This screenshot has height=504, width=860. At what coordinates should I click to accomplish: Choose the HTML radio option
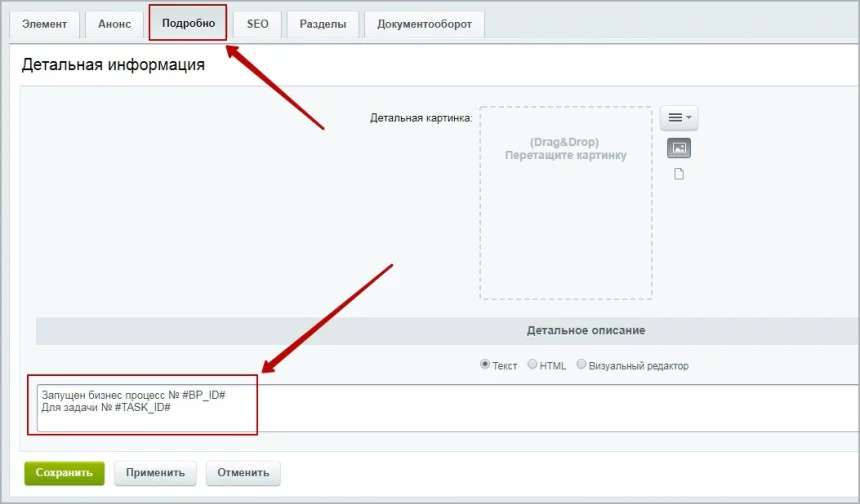(532, 365)
